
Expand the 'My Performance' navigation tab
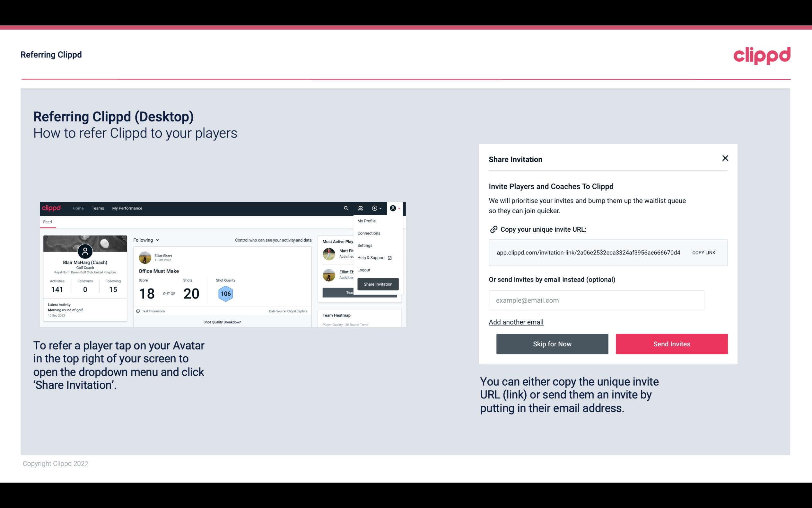tap(127, 208)
